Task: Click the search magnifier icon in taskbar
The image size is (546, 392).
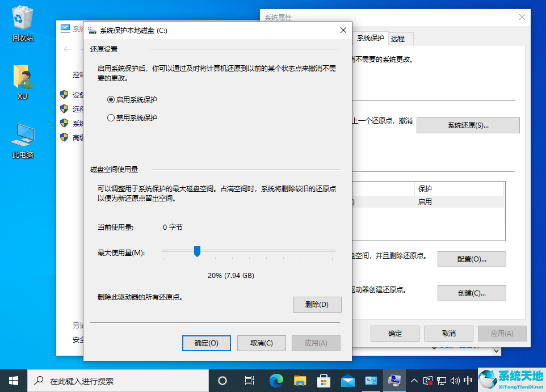Action: pyautogui.click(x=39, y=381)
